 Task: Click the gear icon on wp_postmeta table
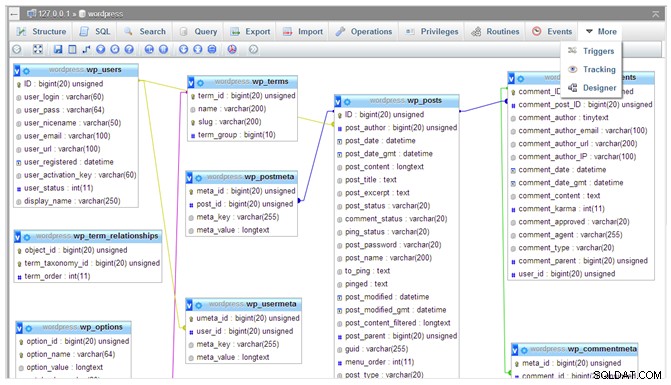[199, 178]
